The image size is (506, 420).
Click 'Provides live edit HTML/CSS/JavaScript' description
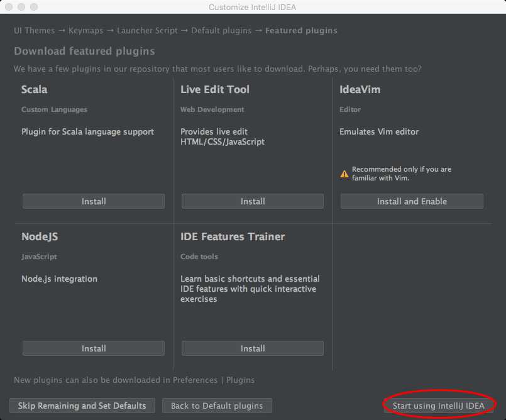point(223,136)
